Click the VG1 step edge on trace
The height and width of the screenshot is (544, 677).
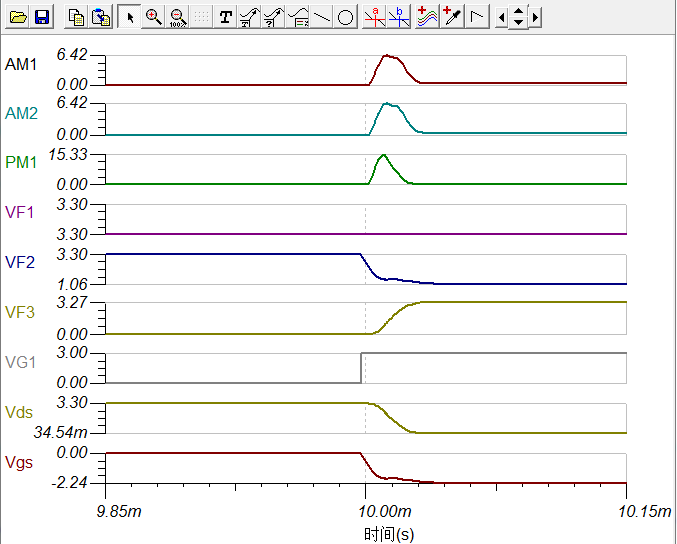pos(361,368)
